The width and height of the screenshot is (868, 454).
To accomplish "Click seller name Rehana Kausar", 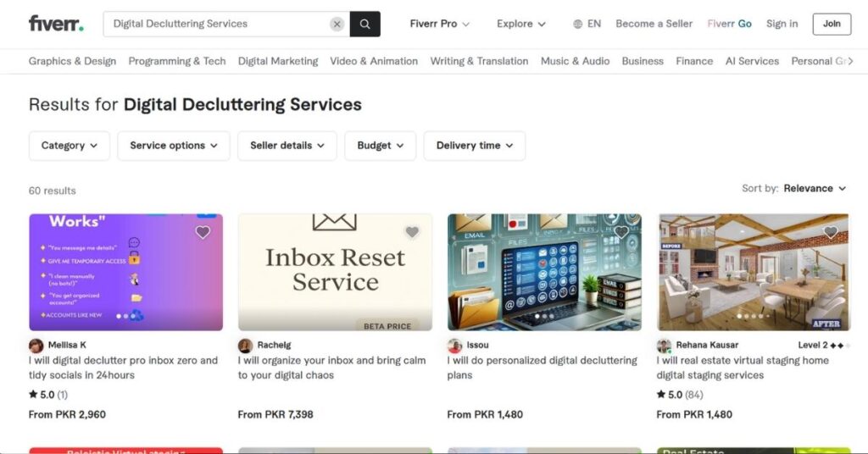I will (x=707, y=345).
